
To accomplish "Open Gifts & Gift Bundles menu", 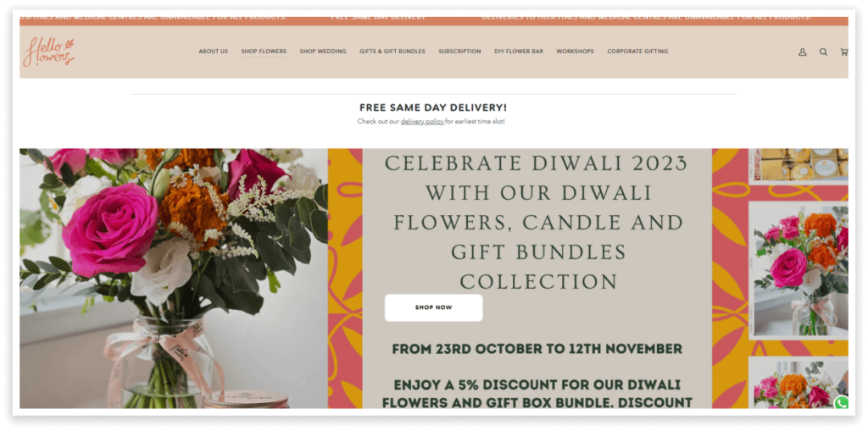I will tap(392, 52).
